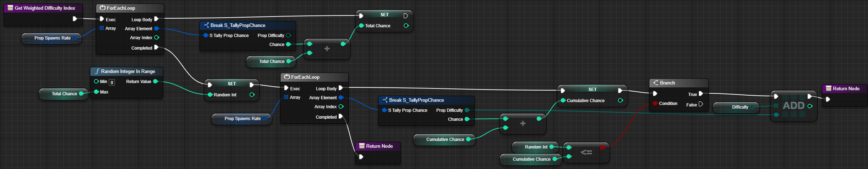
Task: Select the Return Node below the second ForEachLoop
Action: tap(379, 146)
